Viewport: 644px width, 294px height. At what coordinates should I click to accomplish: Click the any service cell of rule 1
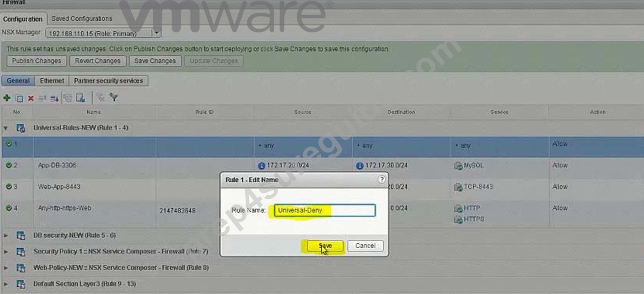(500, 146)
